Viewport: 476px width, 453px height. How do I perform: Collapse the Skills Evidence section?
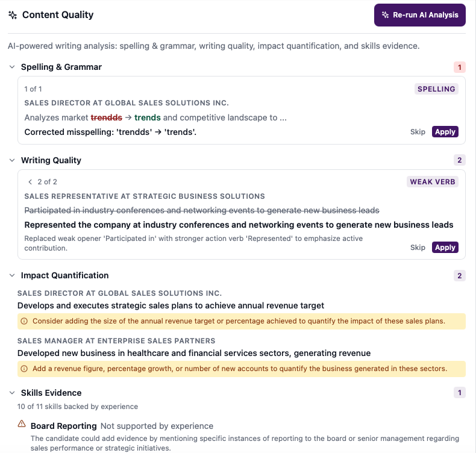click(12, 393)
